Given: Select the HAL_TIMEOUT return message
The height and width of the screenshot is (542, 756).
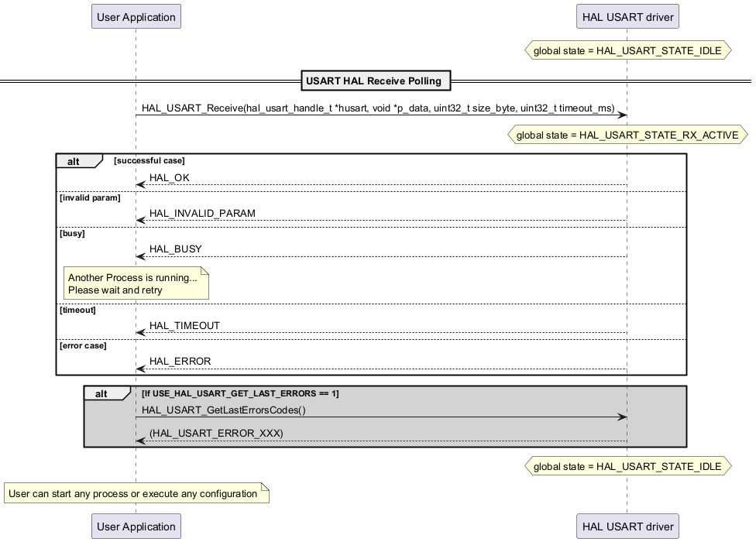Looking at the screenshot, I should pyautogui.click(x=184, y=326).
